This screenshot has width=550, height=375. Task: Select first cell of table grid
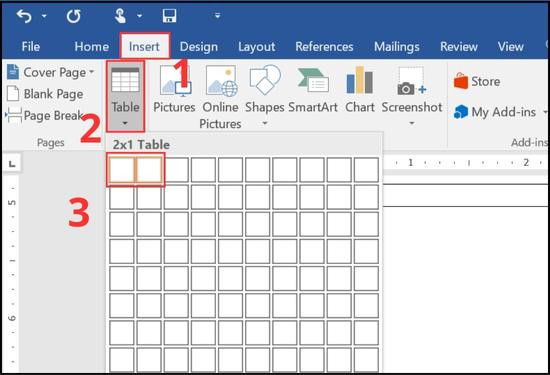point(122,170)
